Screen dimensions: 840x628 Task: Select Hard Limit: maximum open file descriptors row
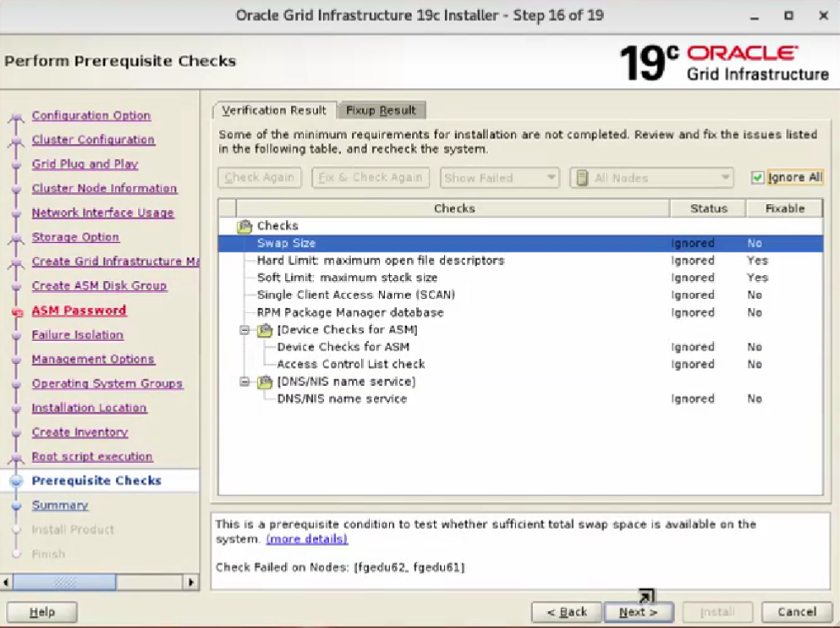point(520,261)
